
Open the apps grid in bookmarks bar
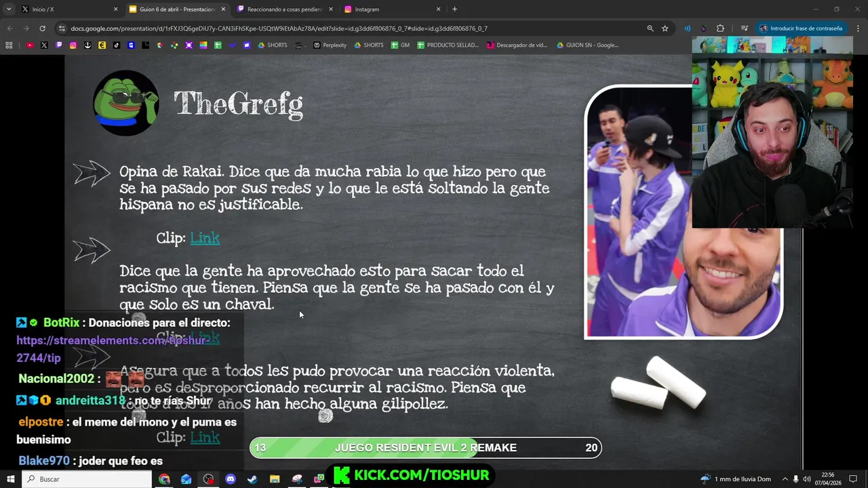(9, 45)
